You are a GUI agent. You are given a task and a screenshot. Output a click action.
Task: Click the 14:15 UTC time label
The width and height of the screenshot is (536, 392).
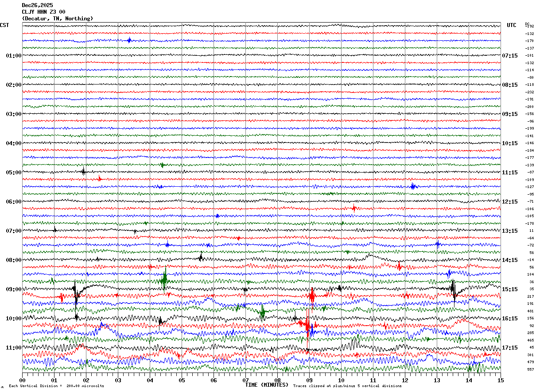pyautogui.click(x=510, y=260)
